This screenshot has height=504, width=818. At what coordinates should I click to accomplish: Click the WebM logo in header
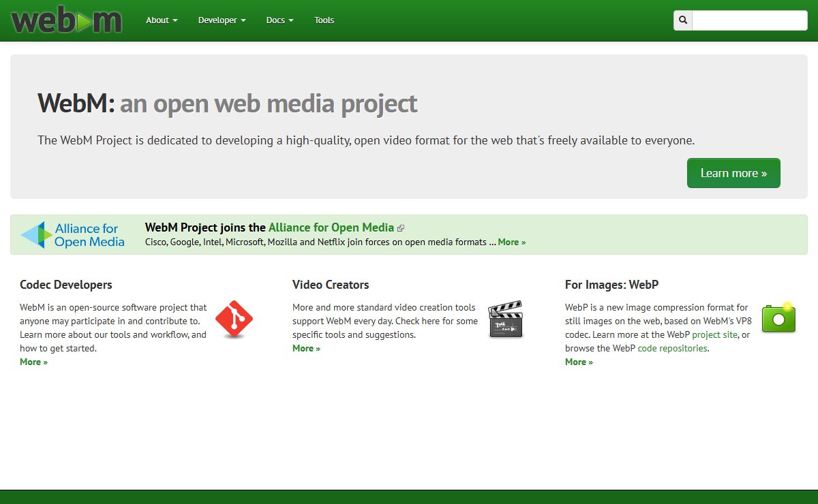click(67, 20)
